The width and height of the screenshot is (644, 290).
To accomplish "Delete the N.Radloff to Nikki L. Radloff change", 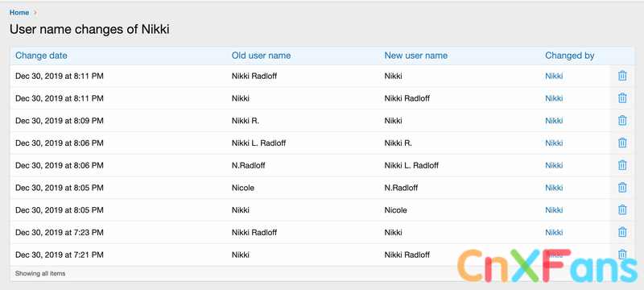I will pos(622,165).
